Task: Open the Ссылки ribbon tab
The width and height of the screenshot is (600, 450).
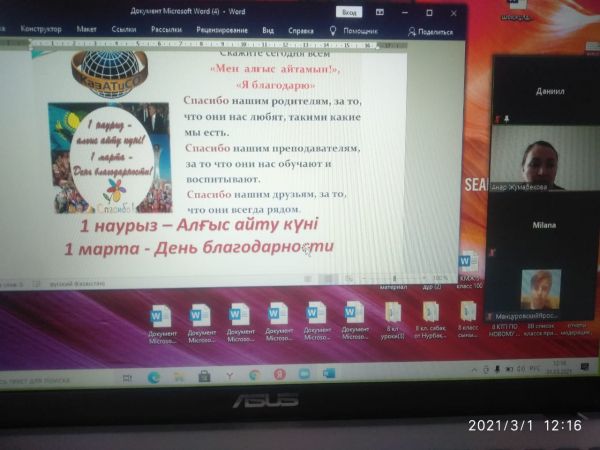Action: (124, 29)
